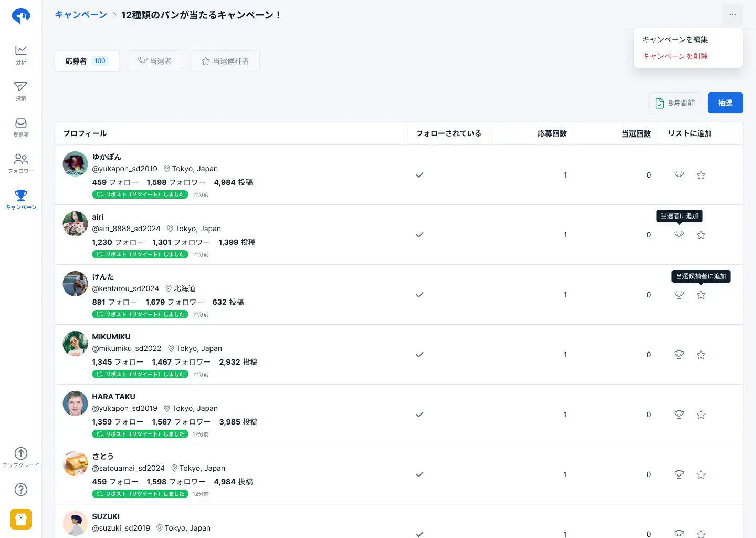Open フォロワー followers page in sidebar
This screenshot has width=756, height=538.
click(x=21, y=163)
